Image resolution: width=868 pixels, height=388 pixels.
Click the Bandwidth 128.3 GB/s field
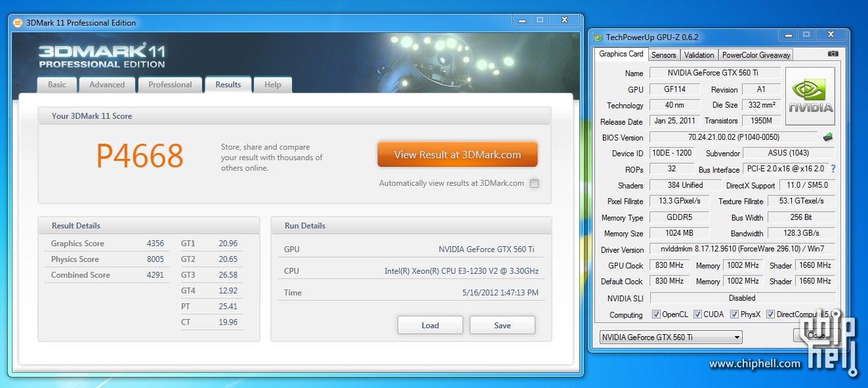[x=802, y=233]
